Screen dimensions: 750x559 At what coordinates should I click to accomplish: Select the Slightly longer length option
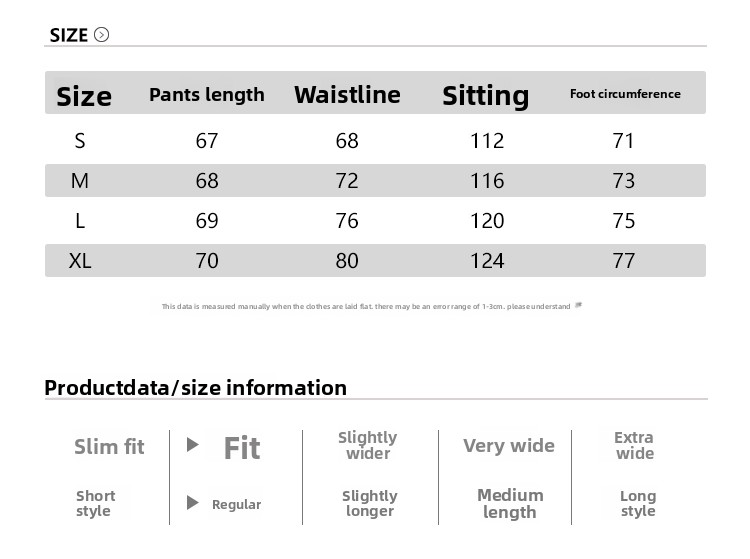[x=370, y=503]
